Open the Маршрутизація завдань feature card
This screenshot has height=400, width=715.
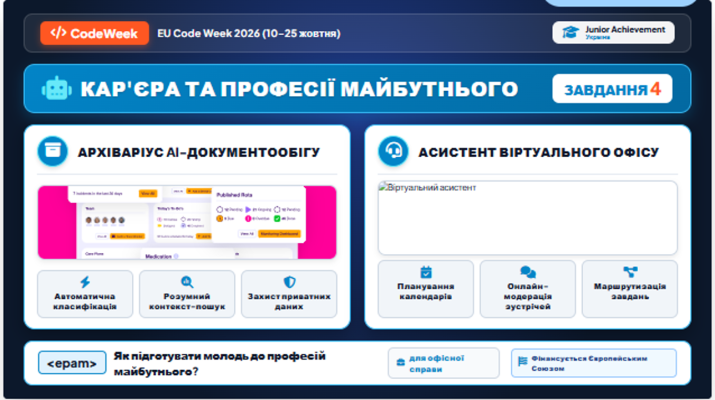click(630, 289)
